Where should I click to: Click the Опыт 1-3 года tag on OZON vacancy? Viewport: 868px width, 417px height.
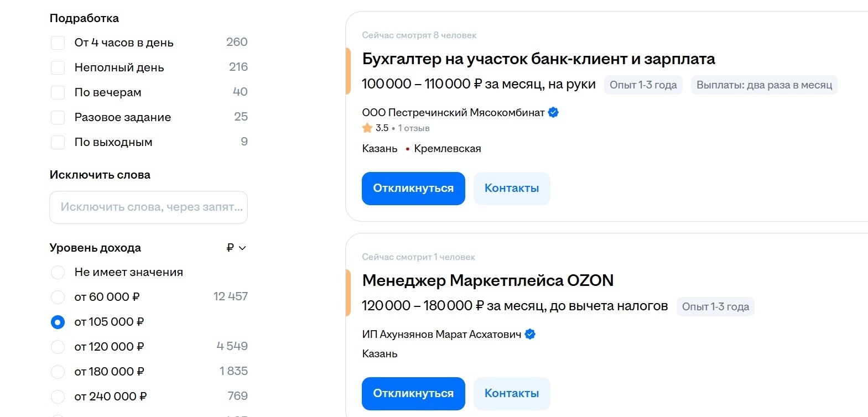(x=715, y=306)
